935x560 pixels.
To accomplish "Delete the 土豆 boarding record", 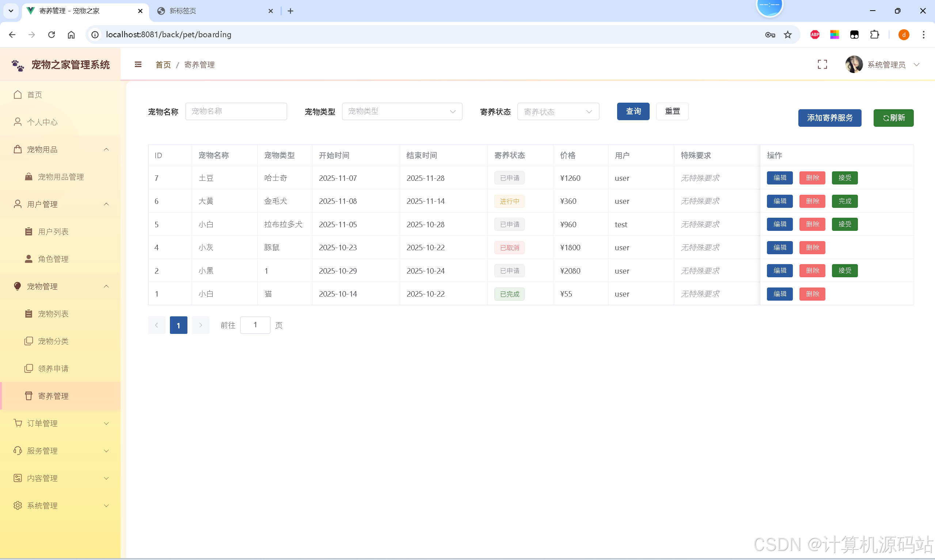I will (x=812, y=178).
